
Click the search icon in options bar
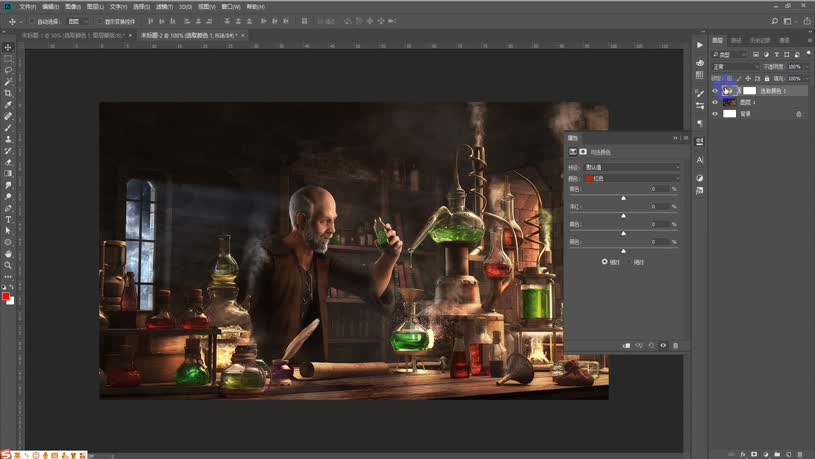pos(774,21)
